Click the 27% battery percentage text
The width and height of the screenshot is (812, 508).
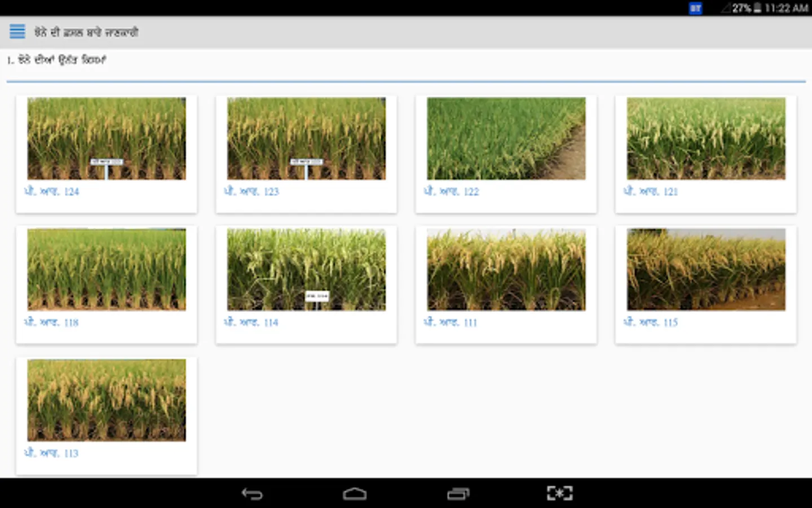(742, 8)
